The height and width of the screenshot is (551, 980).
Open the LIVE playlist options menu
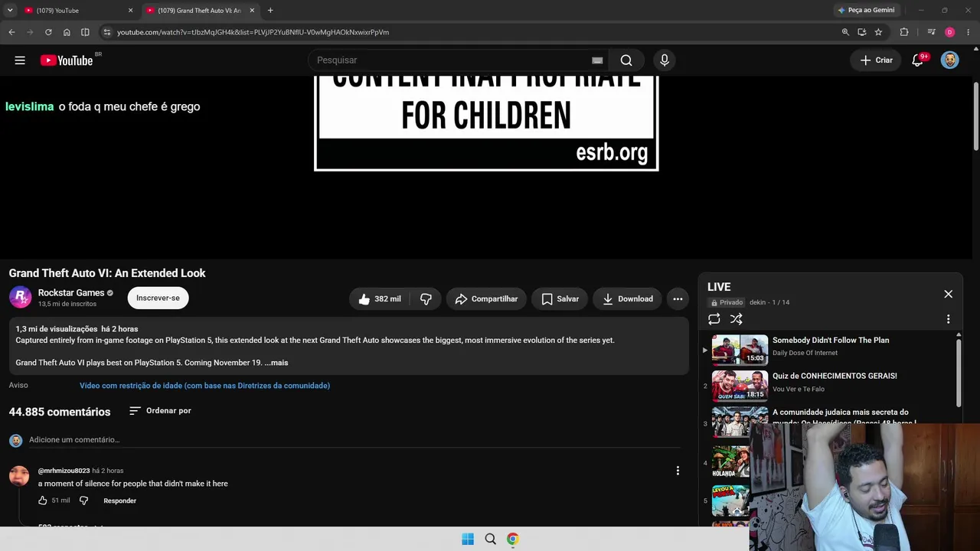(x=948, y=319)
